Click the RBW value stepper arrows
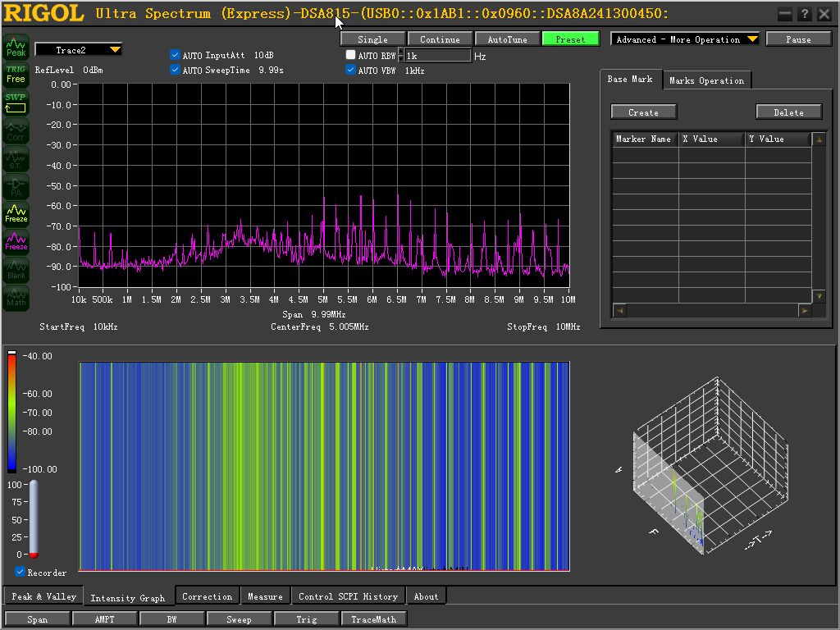The image size is (840, 630). tap(400, 56)
